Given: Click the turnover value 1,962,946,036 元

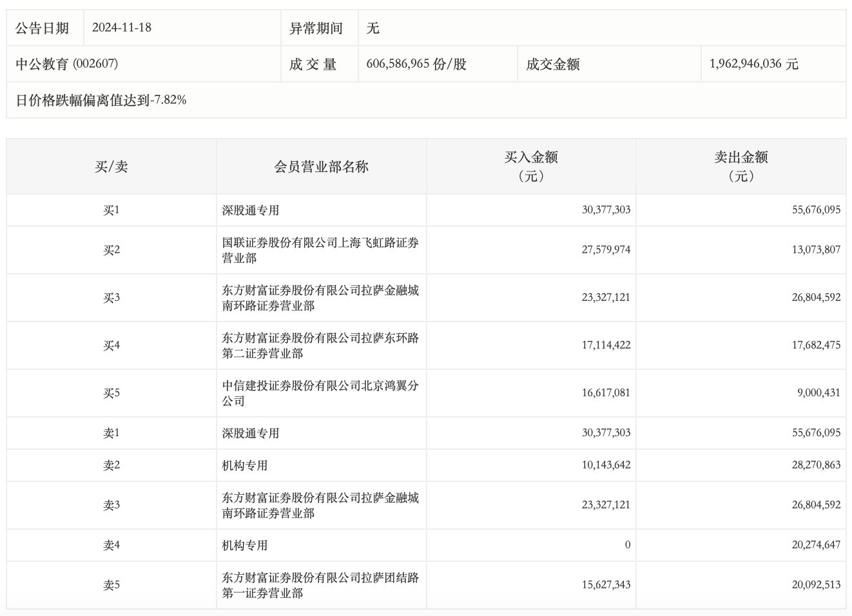Looking at the screenshot, I should pos(753,64).
